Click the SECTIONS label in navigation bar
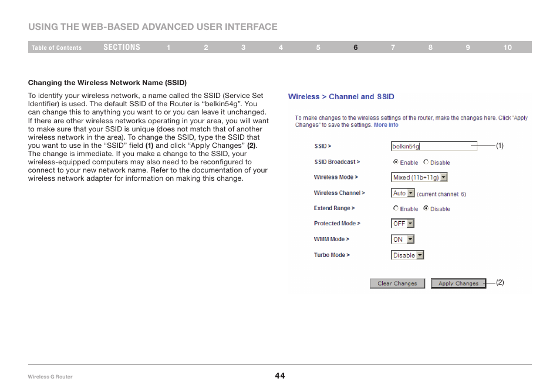 (x=122, y=47)
